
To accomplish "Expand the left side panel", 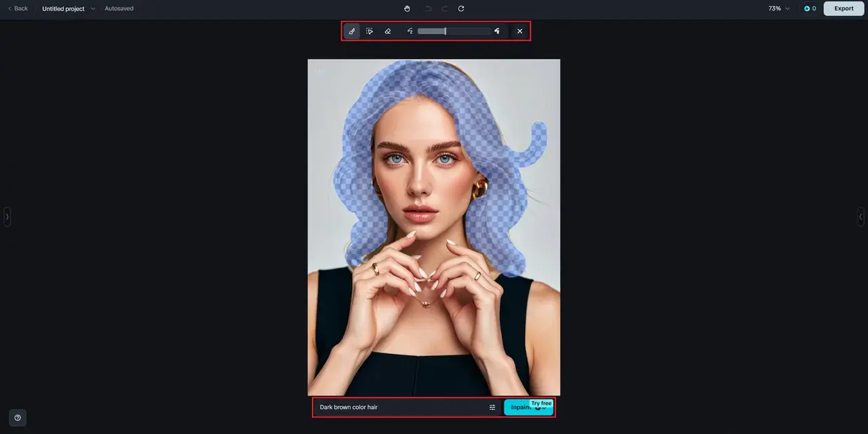I will (7, 217).
